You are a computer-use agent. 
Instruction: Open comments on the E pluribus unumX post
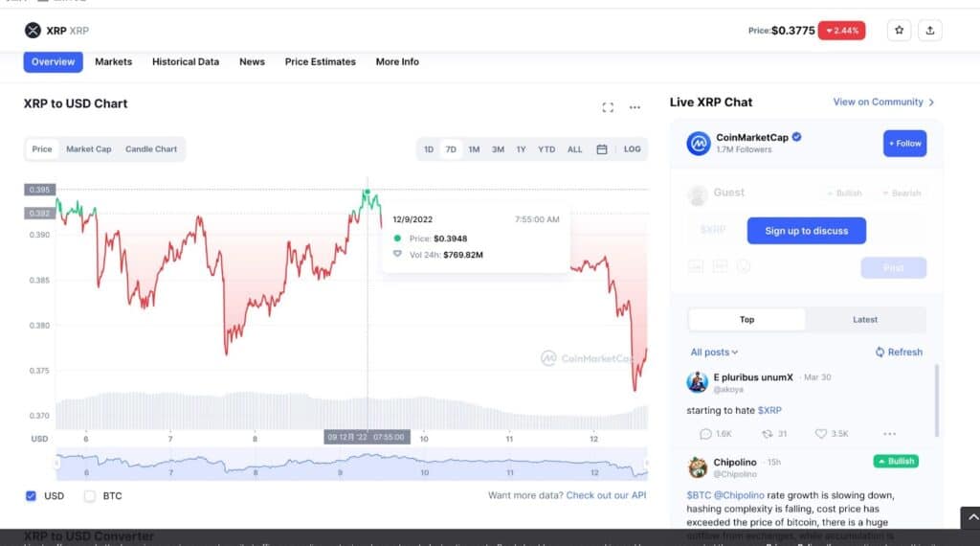point(716,433)
